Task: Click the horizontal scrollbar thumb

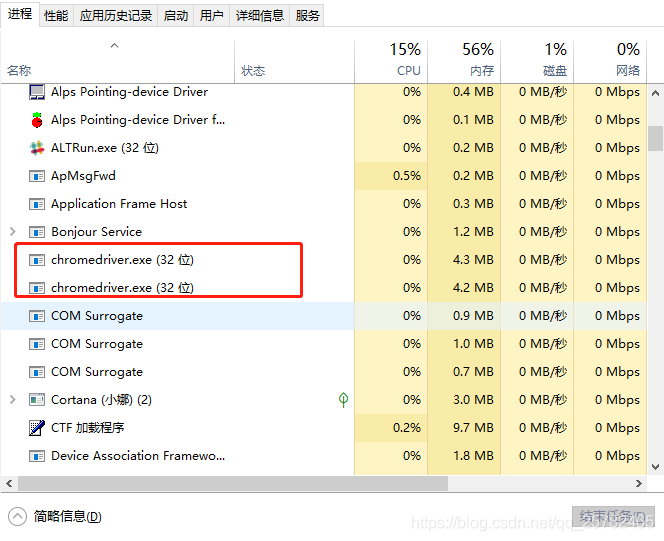Action: point(233,483)
